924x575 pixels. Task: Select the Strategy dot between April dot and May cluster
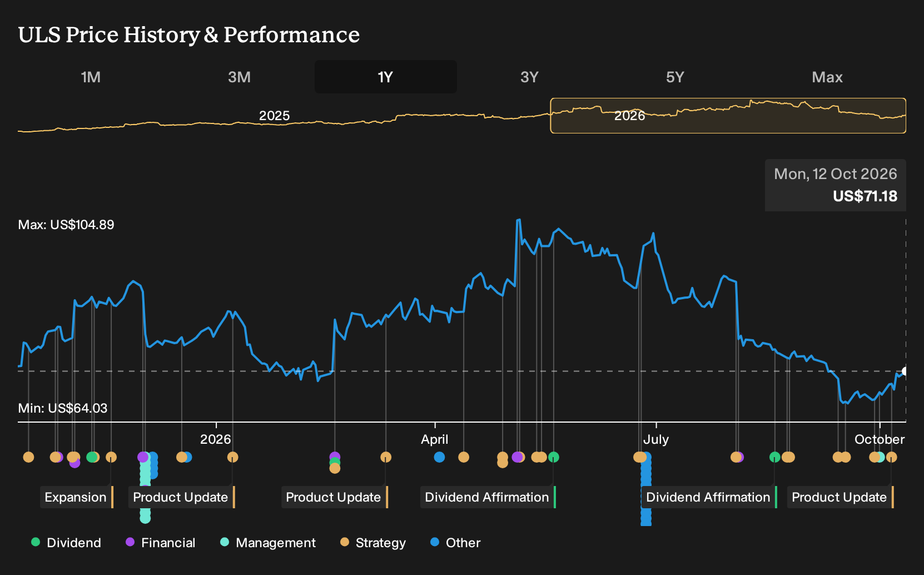[x=464, y=457]
